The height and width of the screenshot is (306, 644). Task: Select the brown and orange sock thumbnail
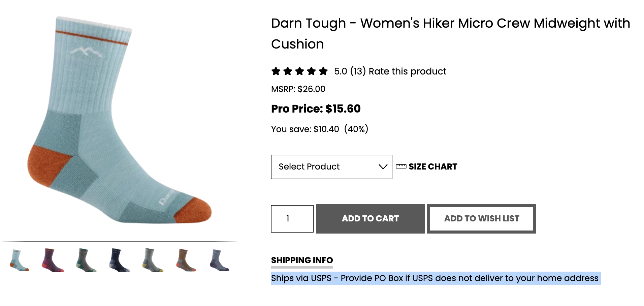pos(186,260)
